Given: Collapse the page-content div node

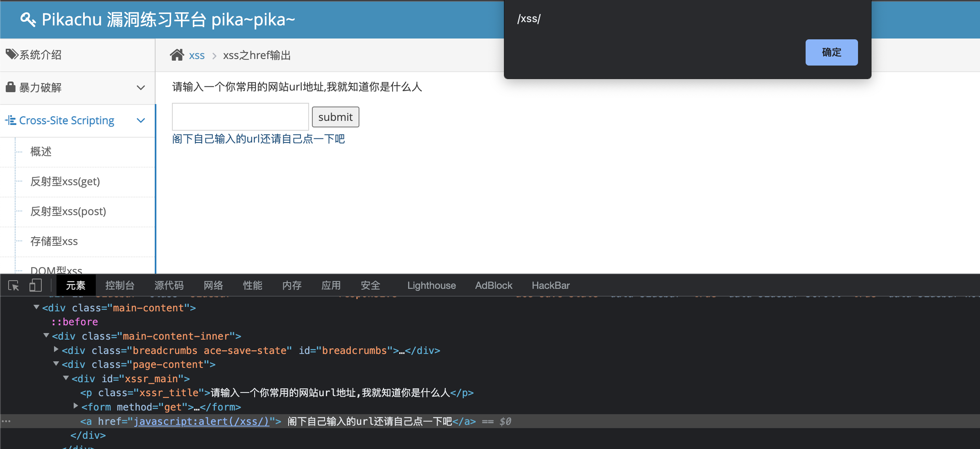Looking at the screenshot, I should click(56, 364).
